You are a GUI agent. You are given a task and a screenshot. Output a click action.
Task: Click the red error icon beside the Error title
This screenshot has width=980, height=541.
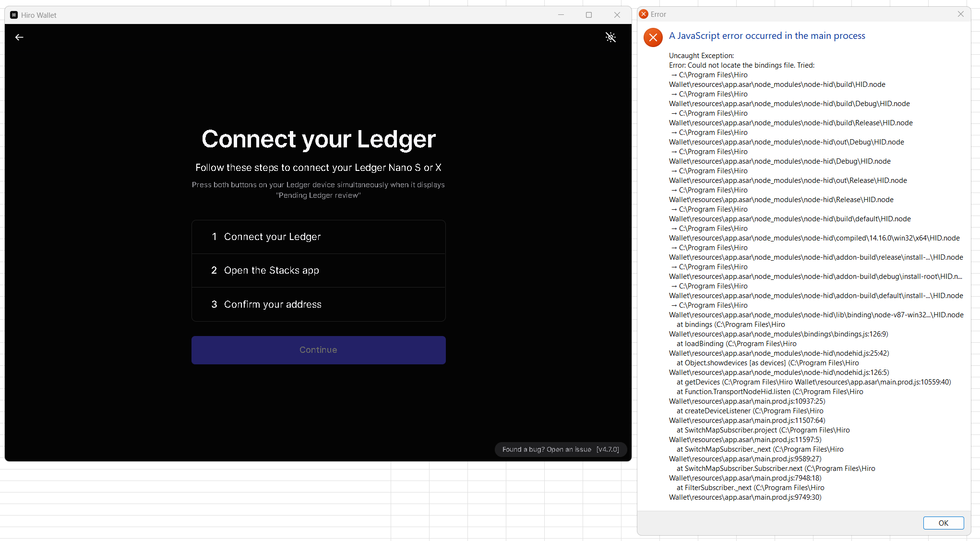644,14
